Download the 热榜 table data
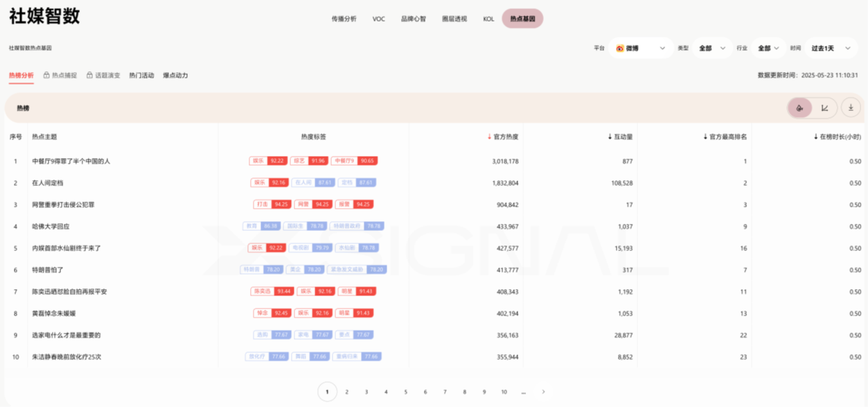The width and height of the screenshot is (868, 407). click(851, 107)
